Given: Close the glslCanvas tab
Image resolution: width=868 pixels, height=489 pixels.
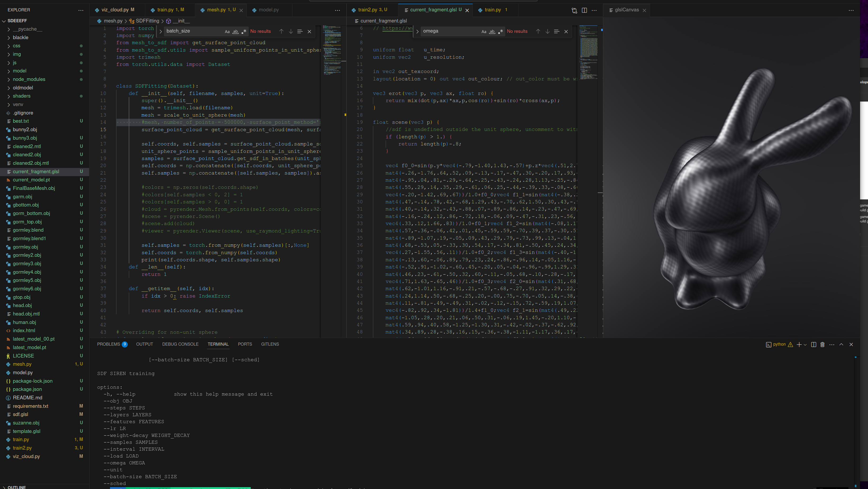Looking at the screenshot, I should (644, 10).
